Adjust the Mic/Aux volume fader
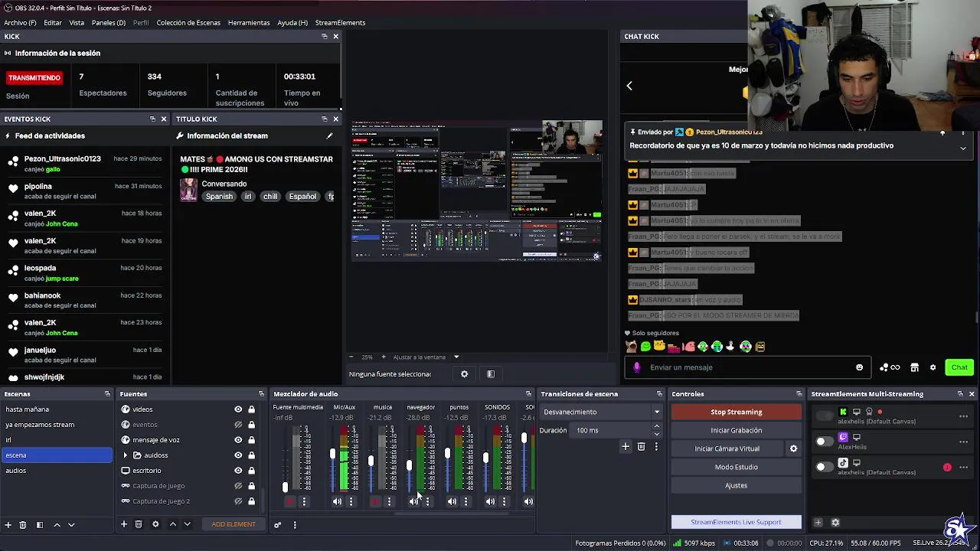 click(332, 454)
